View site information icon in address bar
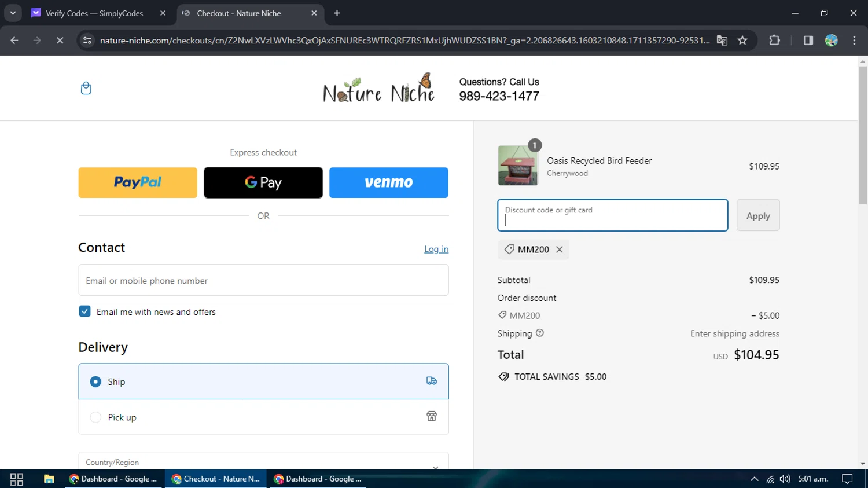Screen dimensions: 868x488 (87, 41)
